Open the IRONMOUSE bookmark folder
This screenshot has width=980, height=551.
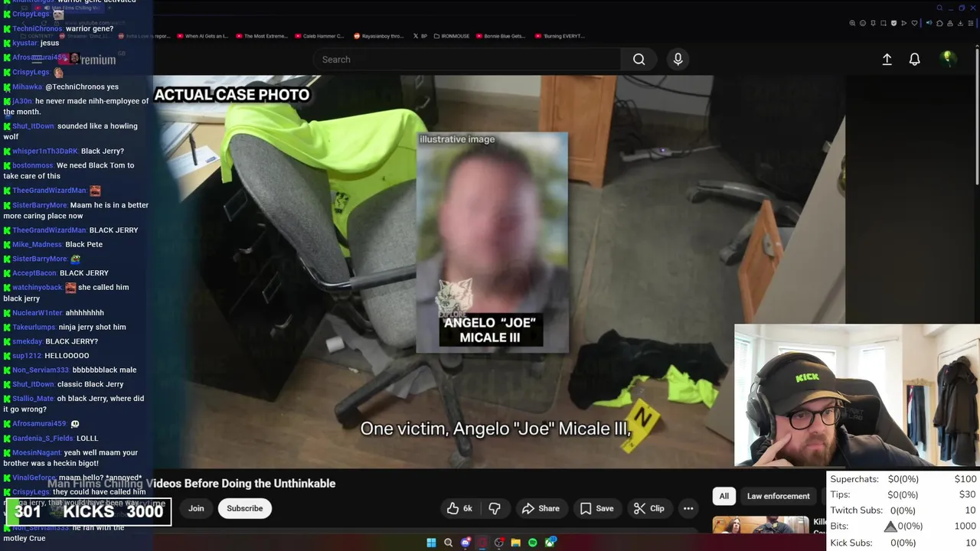[x=452, y=36]
